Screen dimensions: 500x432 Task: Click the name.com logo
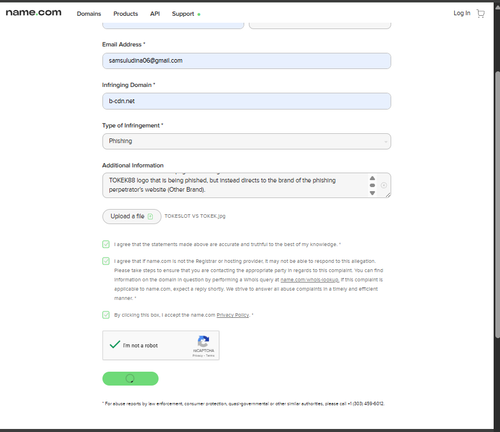tap(34, 13)
